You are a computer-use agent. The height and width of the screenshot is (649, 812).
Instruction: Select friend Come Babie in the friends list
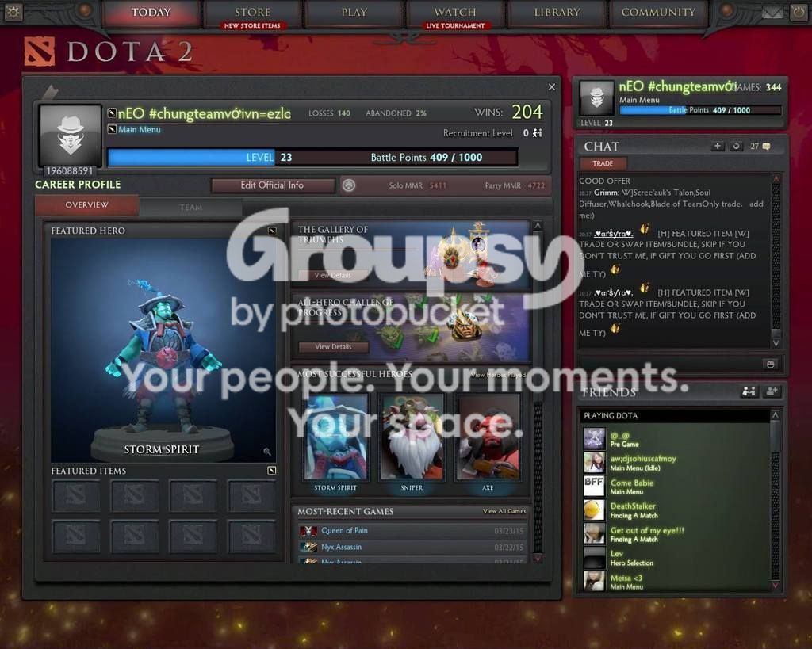(676, 487)
